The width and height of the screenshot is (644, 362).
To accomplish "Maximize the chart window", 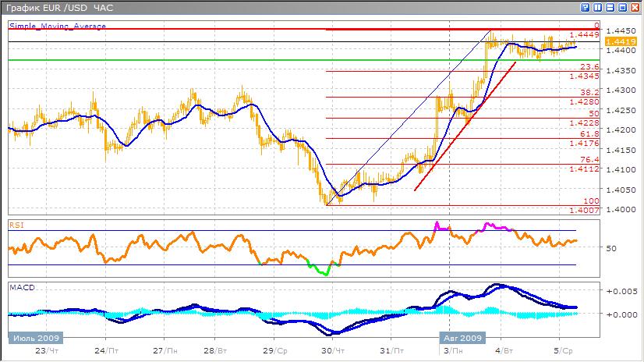I will [x=623, y=7].
